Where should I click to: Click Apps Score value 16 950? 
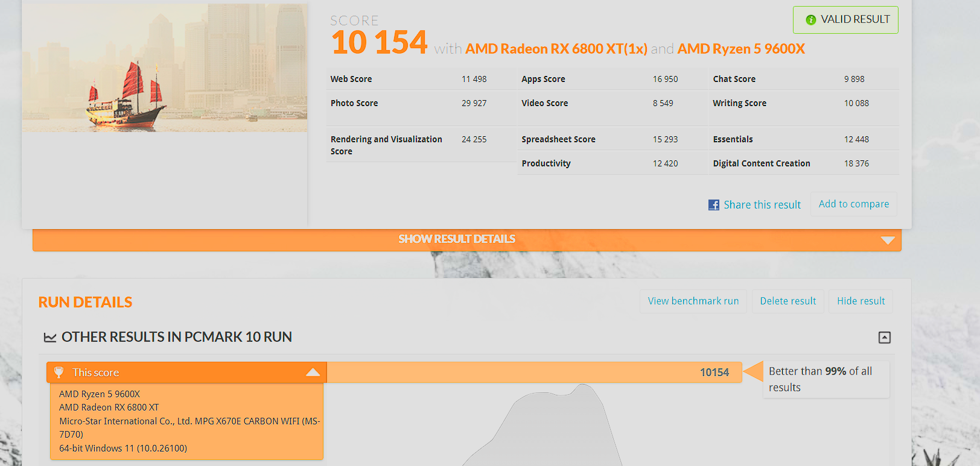666,79
